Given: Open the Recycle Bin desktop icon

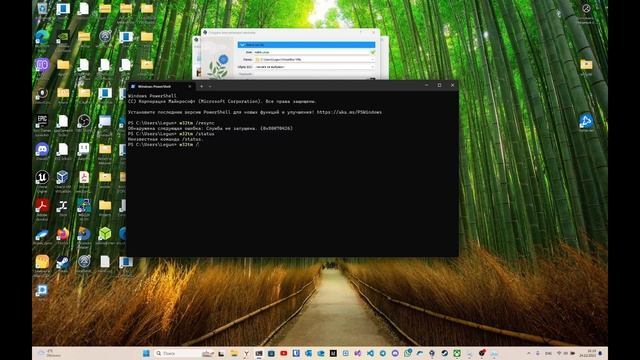Looking at the screenshot, I should (x=42, y=9).
